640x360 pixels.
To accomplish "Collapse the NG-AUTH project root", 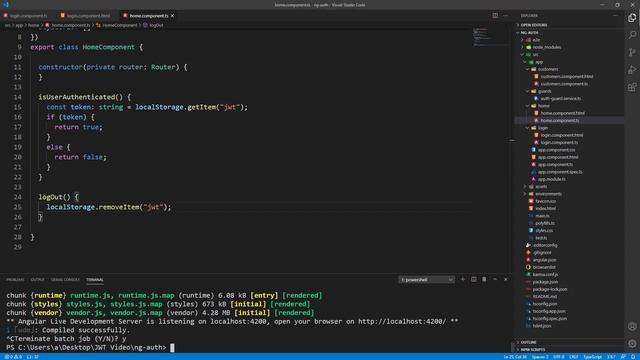I will tap(530, 32).
